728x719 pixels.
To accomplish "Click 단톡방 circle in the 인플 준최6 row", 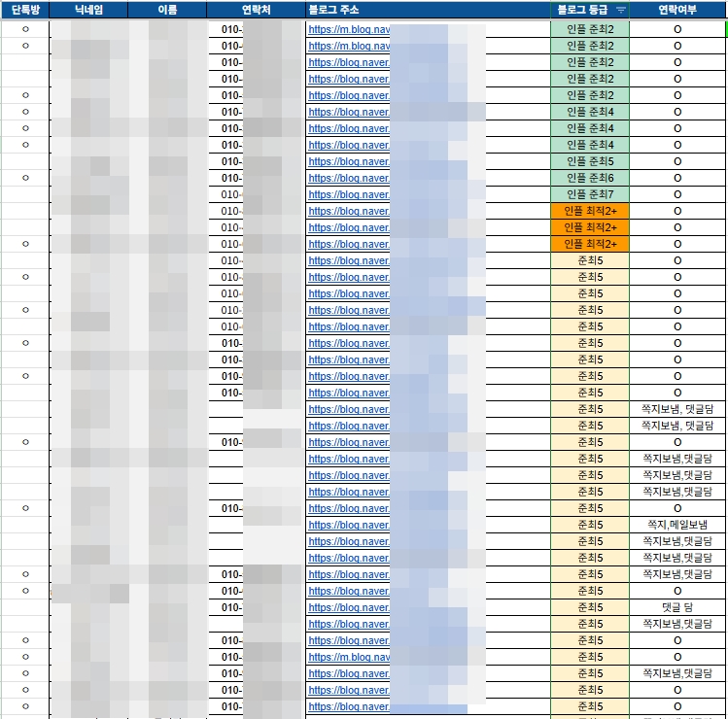I will (25, 178).
